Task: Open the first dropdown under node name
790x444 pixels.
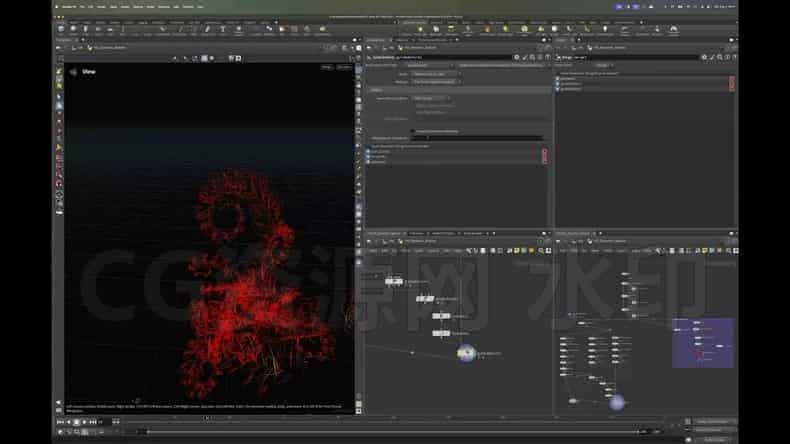Action: point(428,66)
